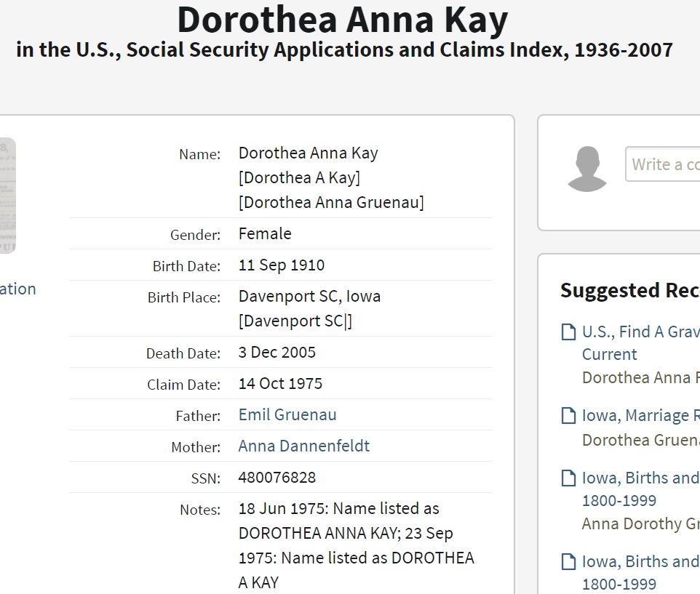Open the Iowa, Marriage suggested record

[640, 416]
